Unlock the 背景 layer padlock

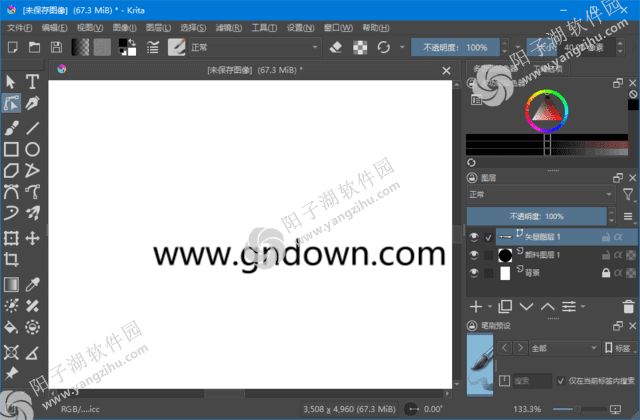point(606,273)
